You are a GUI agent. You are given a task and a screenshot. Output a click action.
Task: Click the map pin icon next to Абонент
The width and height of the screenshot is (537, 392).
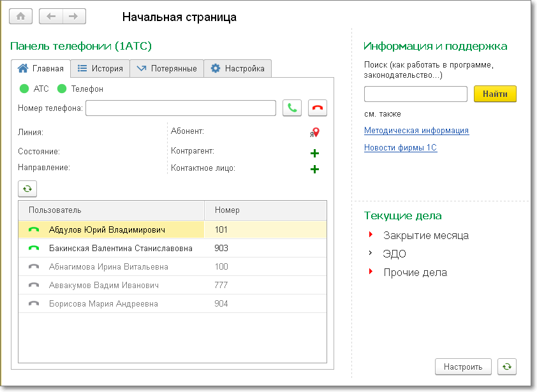click(315, 133)
